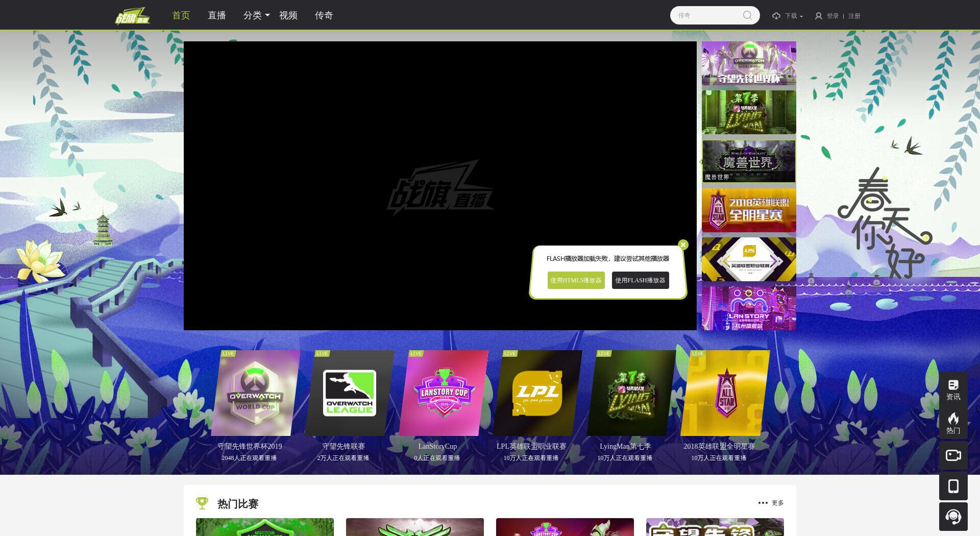Click 2018英雄联盟全明星赛 title text
The height and width of the screenshot is (536, 980).
click(x=719, y=446)
